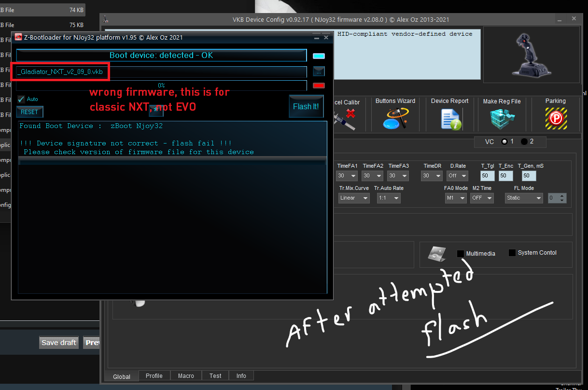Click the 75 KB file size entry
This screenshot has width=588, height=390.
(76, 25)
